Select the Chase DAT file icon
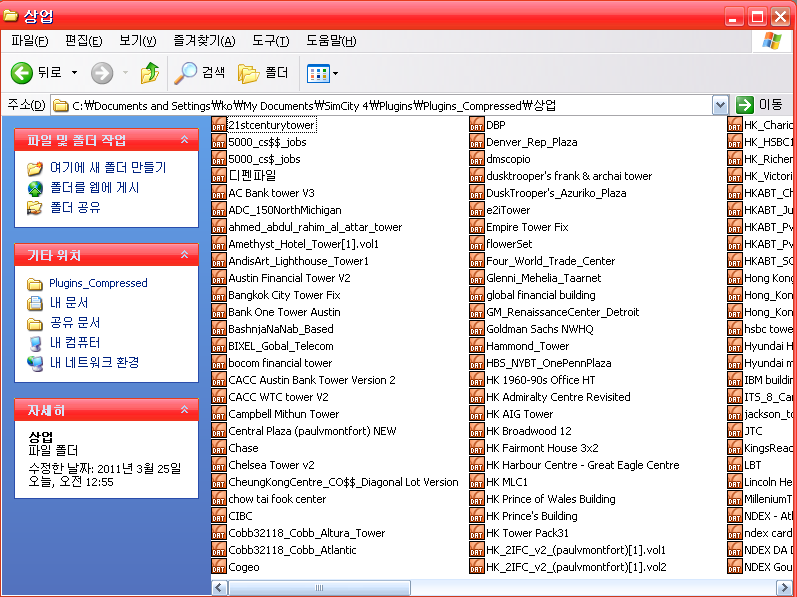The width and height of the screenshot is (797, 597). 219,448
